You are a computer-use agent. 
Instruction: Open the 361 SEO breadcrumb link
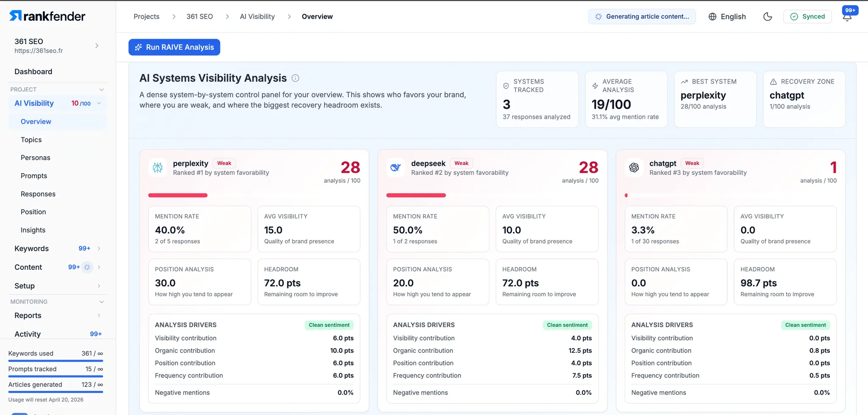[x=200, y=17]
